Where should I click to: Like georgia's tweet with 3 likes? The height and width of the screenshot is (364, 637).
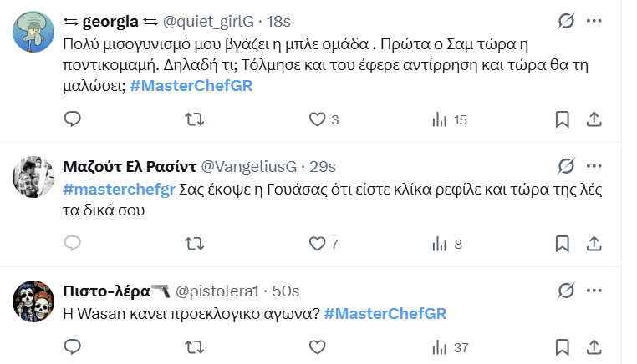(x=317, y=120)
